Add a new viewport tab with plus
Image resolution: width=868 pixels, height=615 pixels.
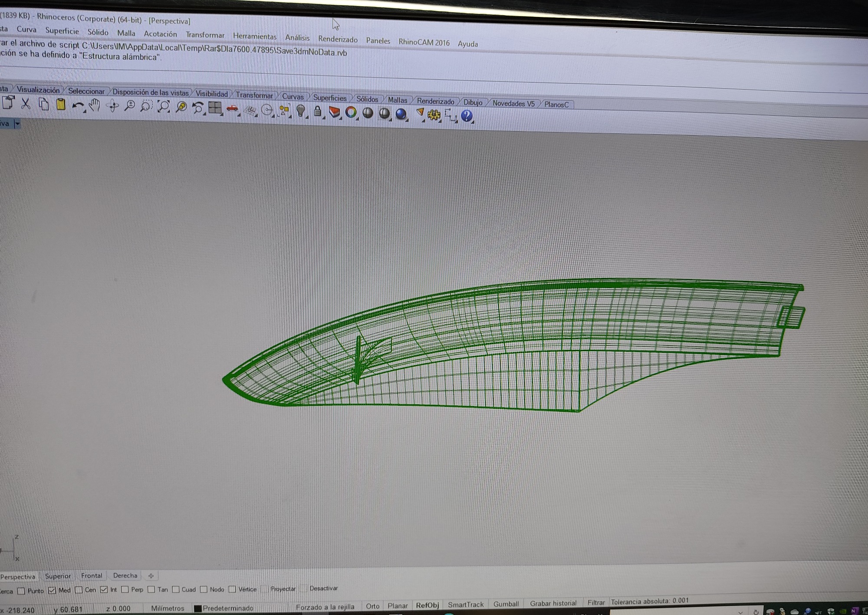click(151, 576)
